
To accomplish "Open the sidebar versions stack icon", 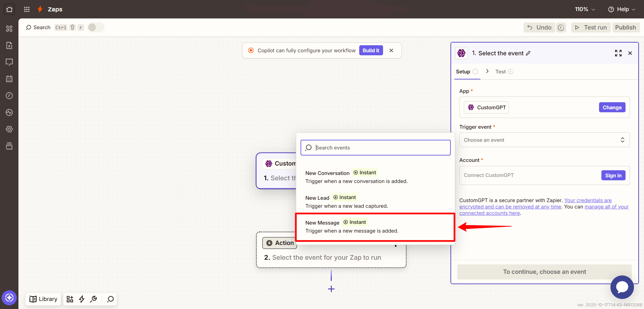I will coord(9,146).
